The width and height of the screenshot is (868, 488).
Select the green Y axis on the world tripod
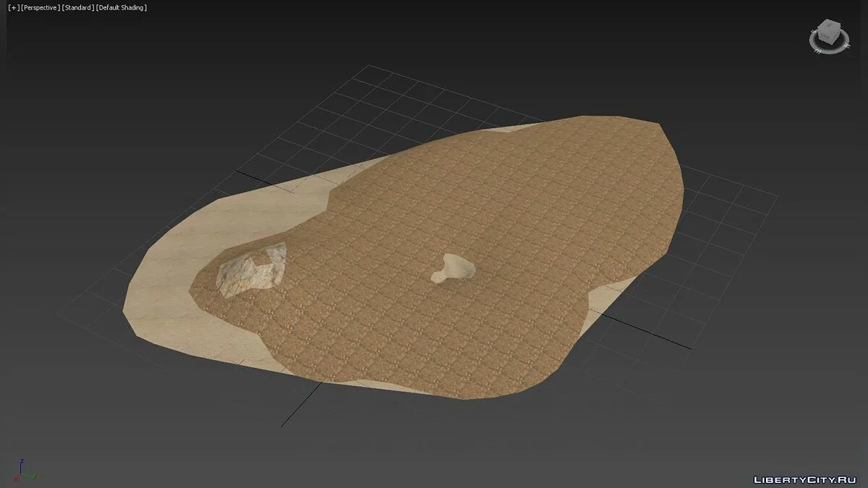pos(31,476)
